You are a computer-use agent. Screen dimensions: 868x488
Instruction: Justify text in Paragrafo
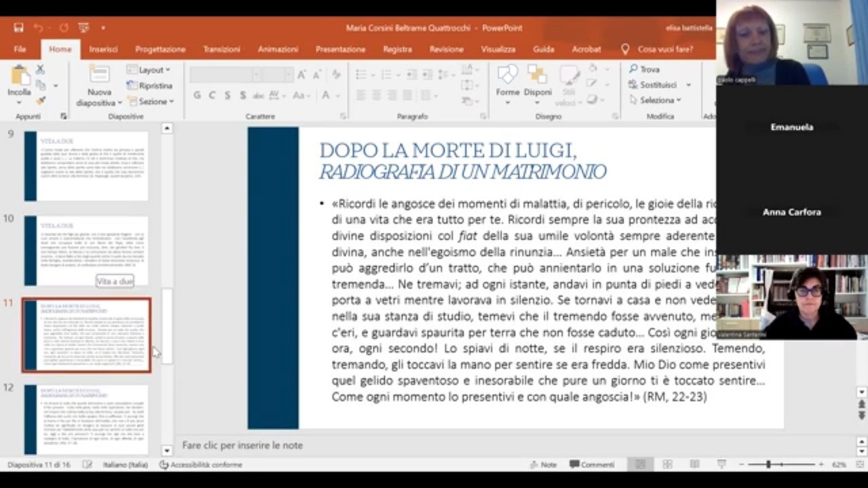coord(408,96)
